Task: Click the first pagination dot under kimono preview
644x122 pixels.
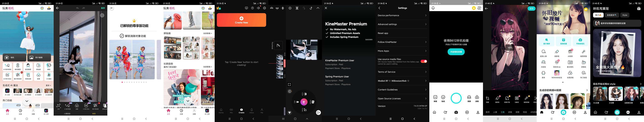Action: pyautogui.click(x=122, y=82)
